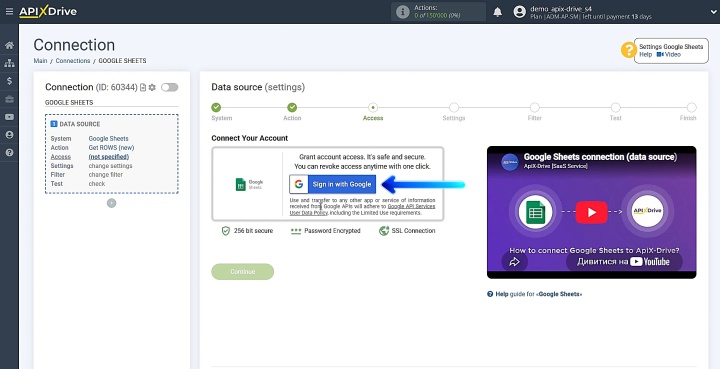The height and width of the screenshot is (369, 720).
Task: Open the Video link in settings tooltip
Action: click(x=669, y=54)
